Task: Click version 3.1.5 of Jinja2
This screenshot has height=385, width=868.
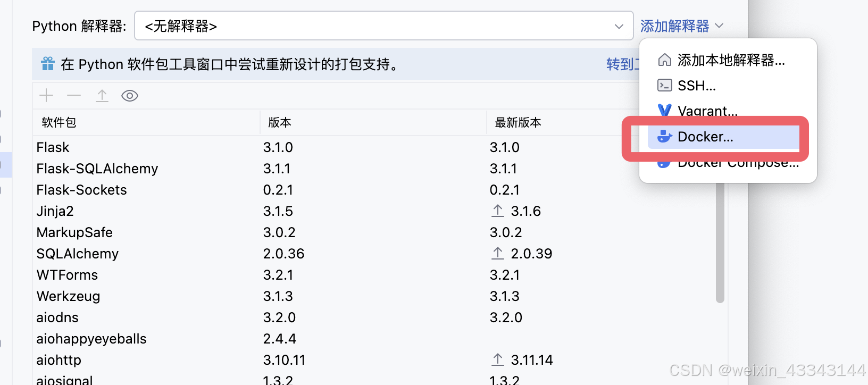Action: tap(278, 211)
